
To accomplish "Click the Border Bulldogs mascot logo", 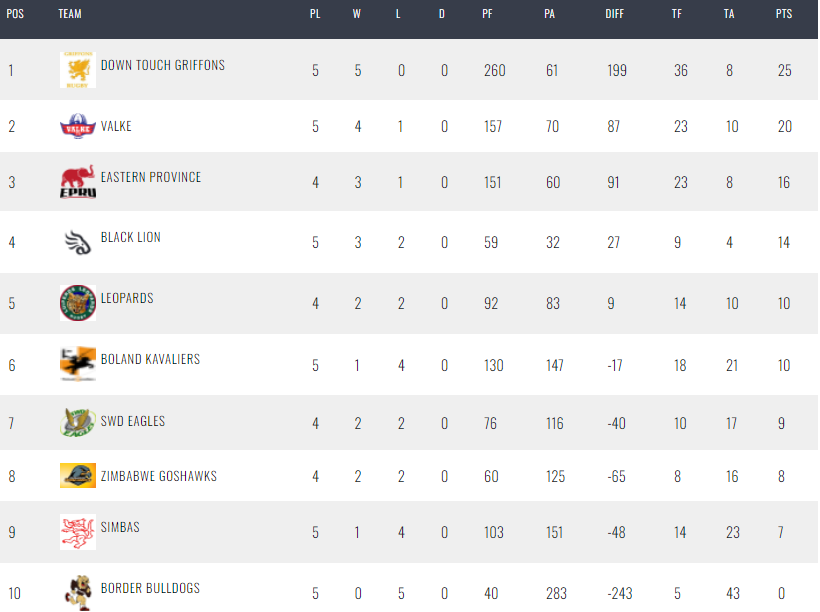I will coord(78,592).
